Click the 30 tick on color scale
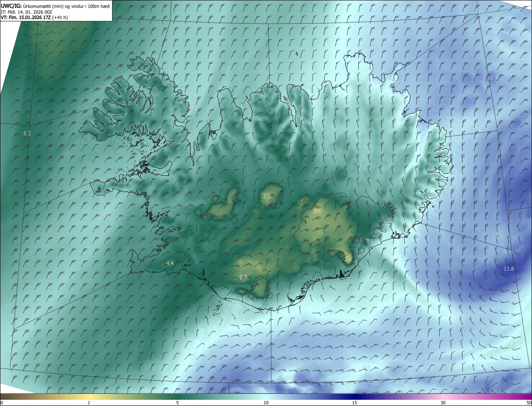 tap(443, 403)
